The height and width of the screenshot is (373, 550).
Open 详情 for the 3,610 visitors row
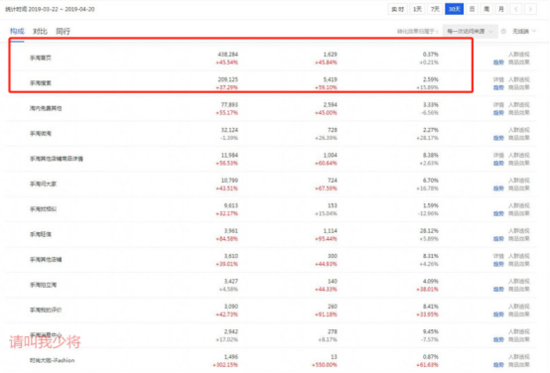tap(498, 256)
